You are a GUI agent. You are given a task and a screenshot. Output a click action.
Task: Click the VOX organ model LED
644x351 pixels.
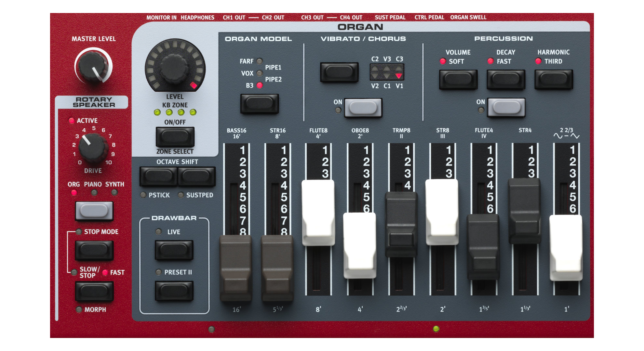tap(260, 73)
